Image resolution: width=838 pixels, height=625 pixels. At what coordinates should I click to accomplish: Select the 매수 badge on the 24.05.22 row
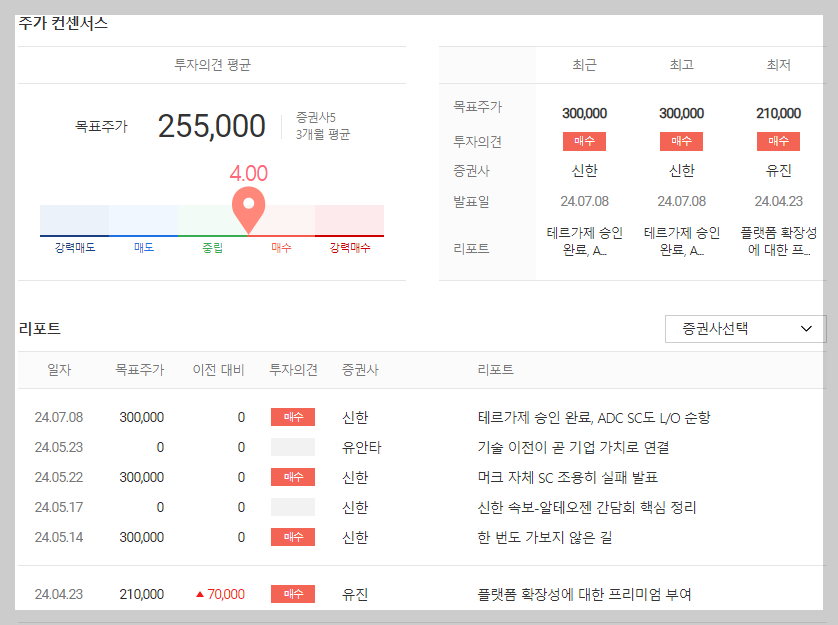pos(292,477)
